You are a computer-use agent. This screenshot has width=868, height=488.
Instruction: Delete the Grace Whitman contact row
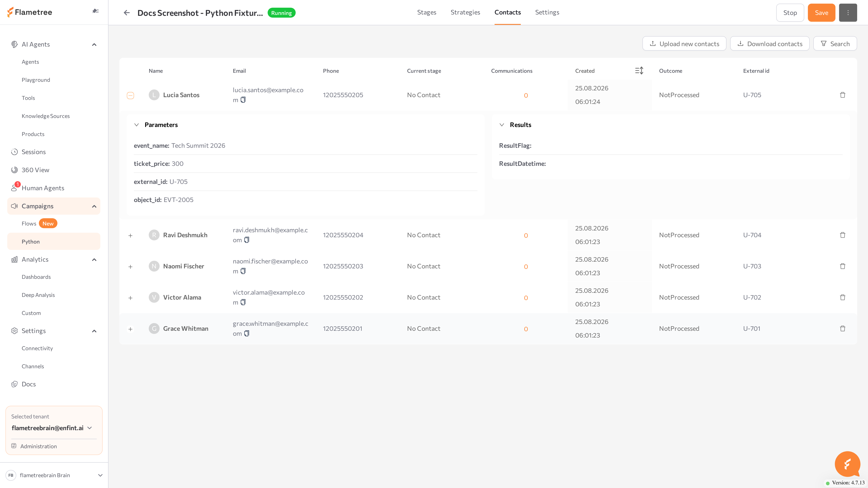coord(842,329)
